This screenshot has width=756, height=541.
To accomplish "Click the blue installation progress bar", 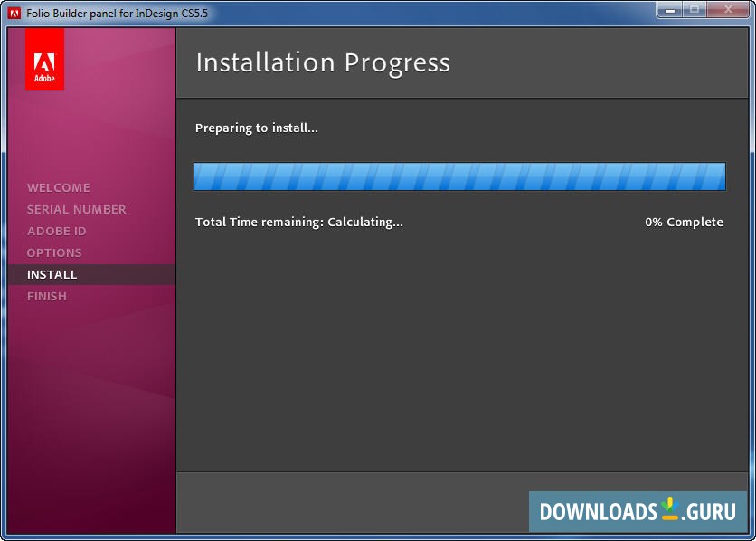I will point(458,176).
